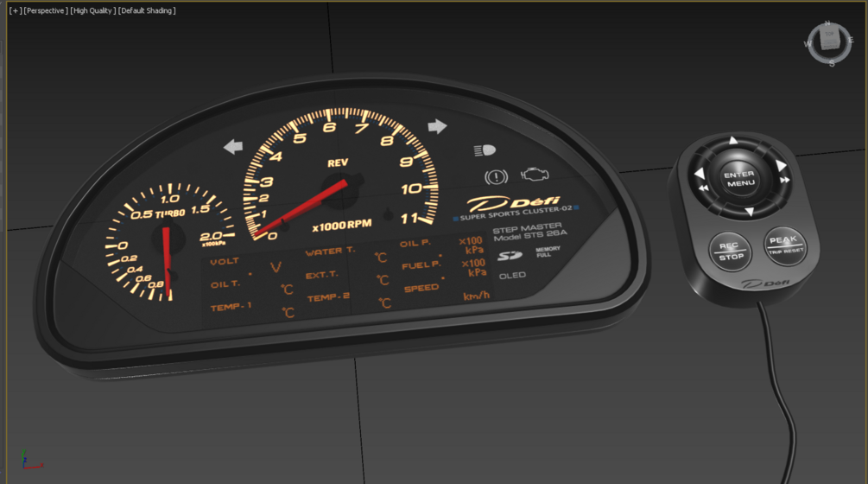Click the VOLT label
The image size is (868, 484).
click(x=225, y=261)
